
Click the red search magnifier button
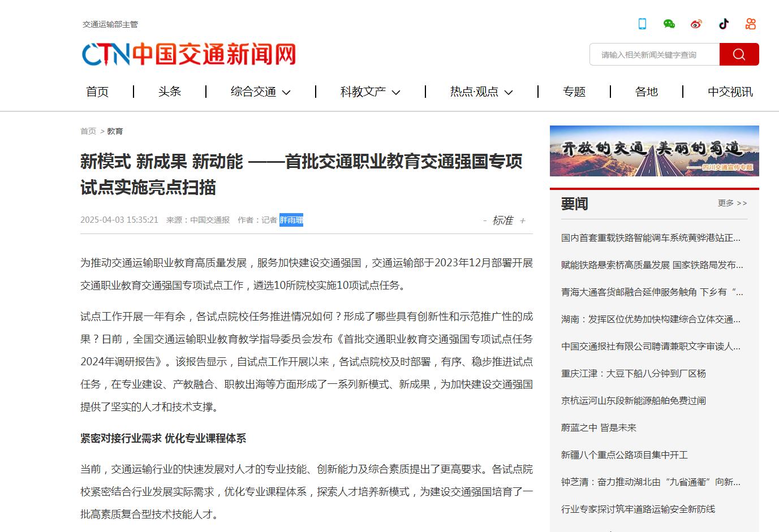739,54
